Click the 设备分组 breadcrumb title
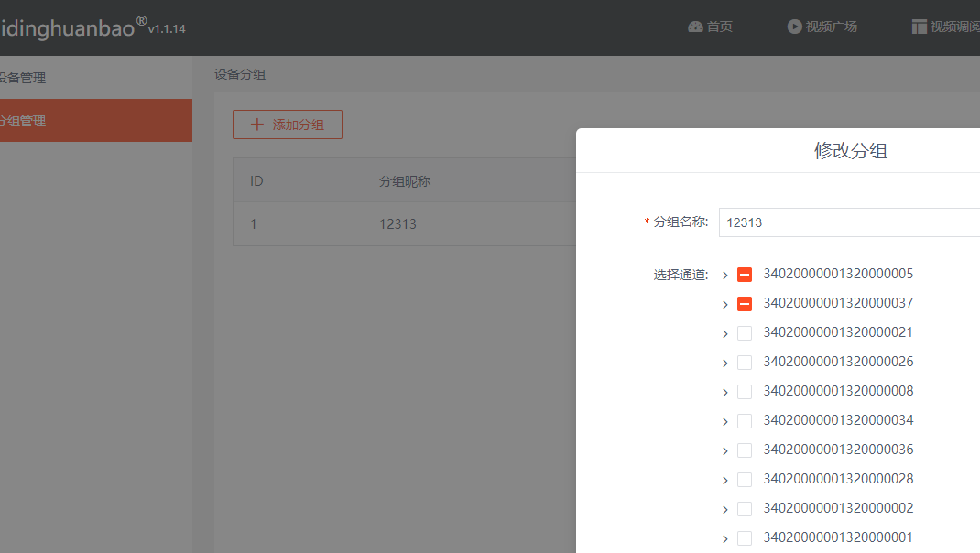The image size is (980, 553). [240, 74]
